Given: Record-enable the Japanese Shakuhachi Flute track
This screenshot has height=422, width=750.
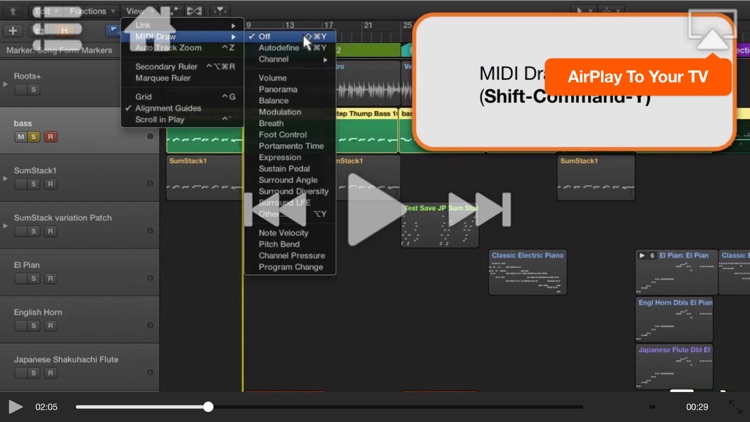Looking at the screenshot, I should [50, 373].
